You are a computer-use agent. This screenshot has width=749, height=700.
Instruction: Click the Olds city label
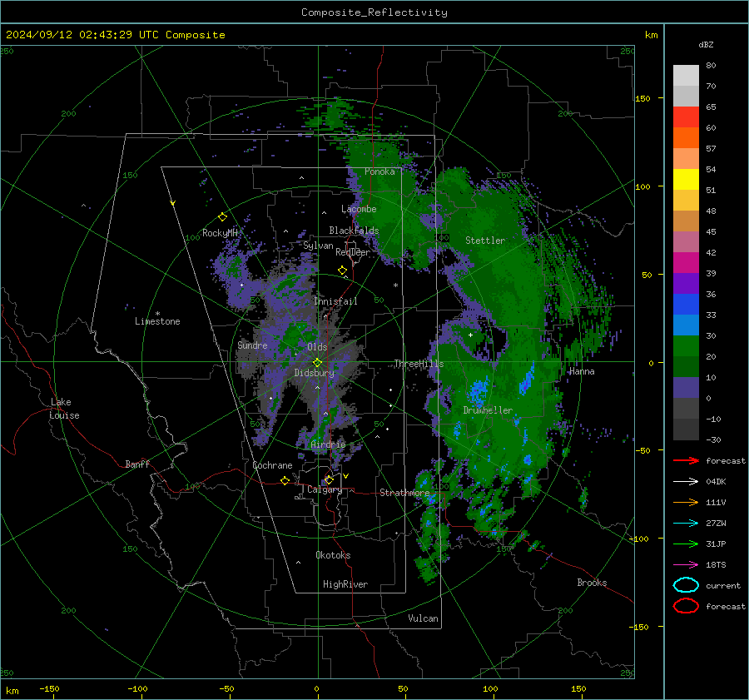(317, 347)
